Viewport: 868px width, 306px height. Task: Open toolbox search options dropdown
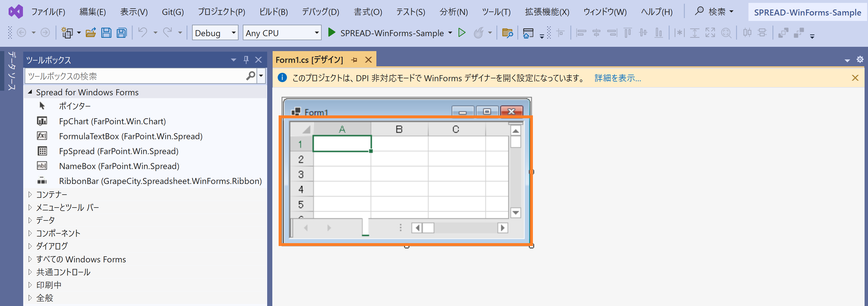click(261, 76)
